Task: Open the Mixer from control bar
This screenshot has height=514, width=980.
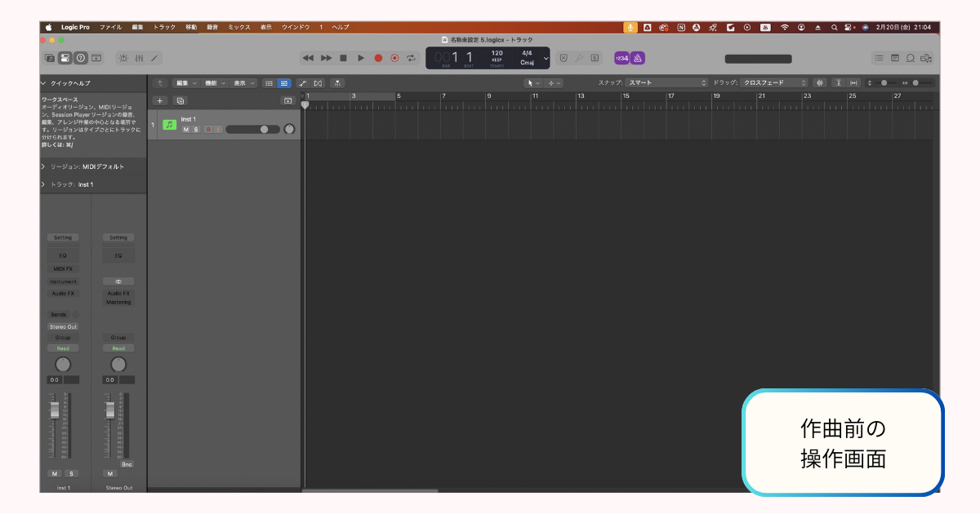Action: click(139, 58)
